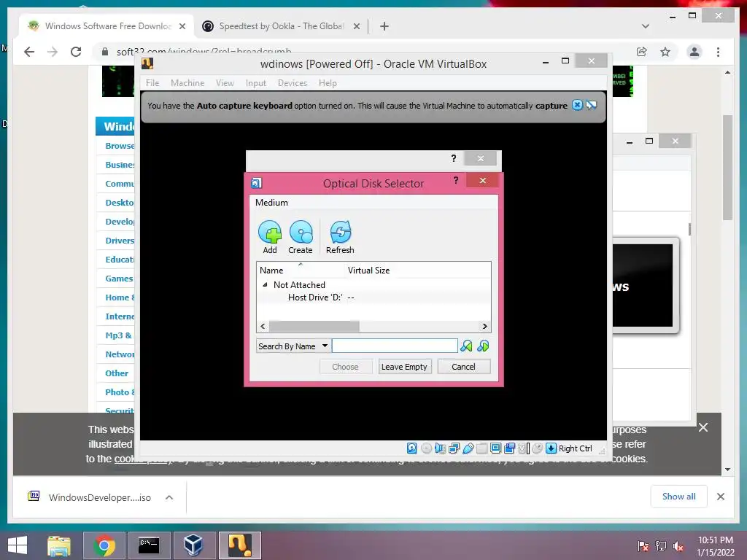Open the Chrome profile avatar
The width and height of the screenshot is (747, 560).
click(694, 52)
